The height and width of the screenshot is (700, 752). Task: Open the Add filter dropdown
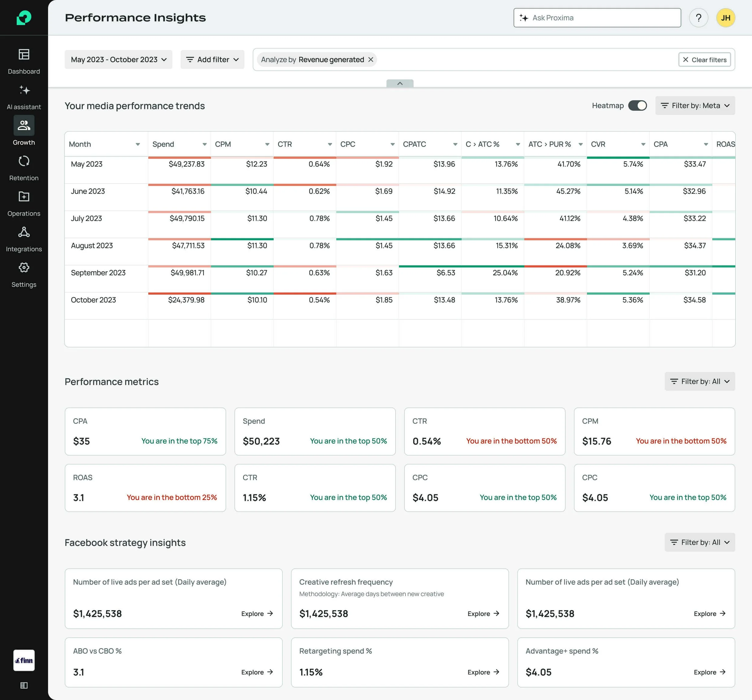[212, 60]
